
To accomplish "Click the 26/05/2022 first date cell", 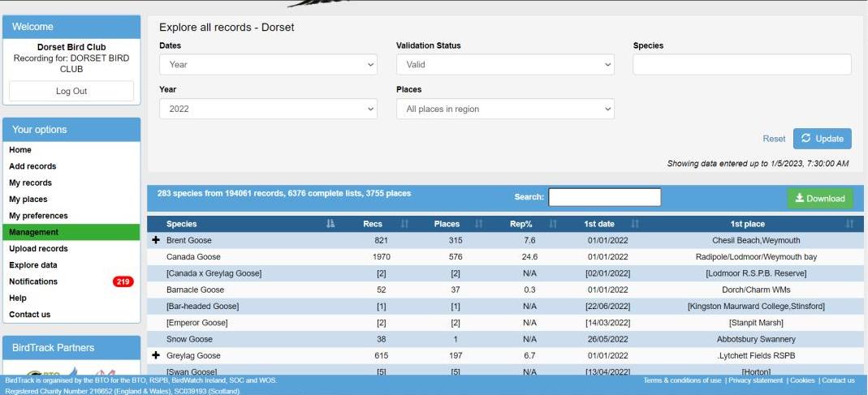I will [x=607, y=339].
